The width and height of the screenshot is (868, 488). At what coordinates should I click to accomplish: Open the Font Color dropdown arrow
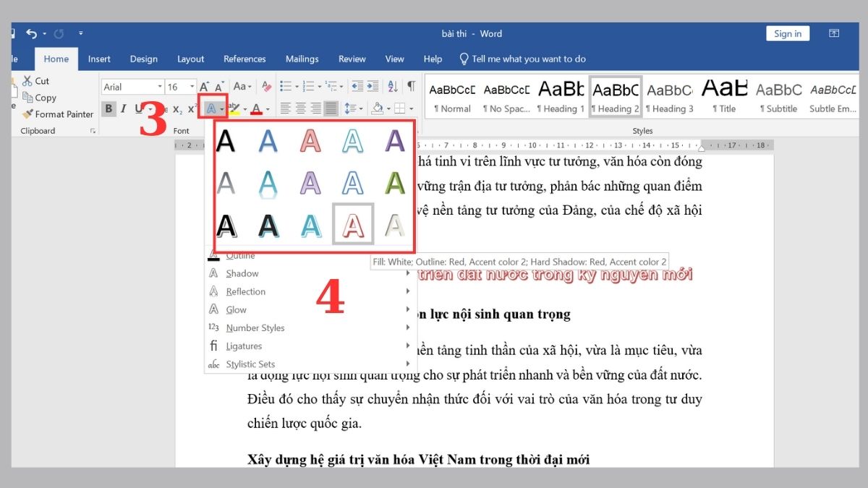pyautogui.click(x=268, y=109)
